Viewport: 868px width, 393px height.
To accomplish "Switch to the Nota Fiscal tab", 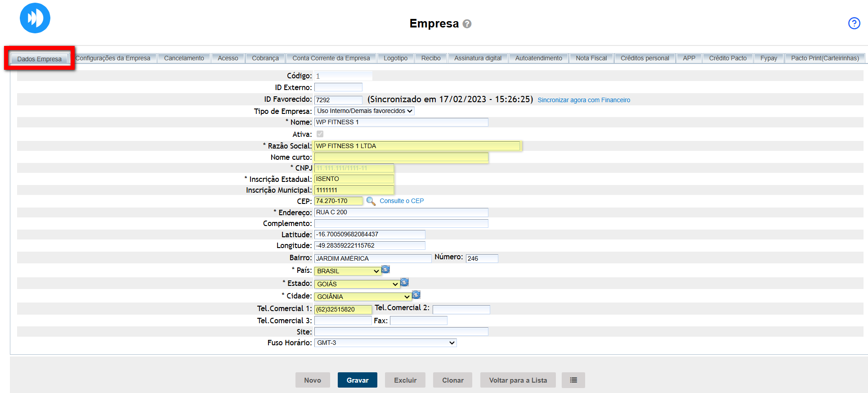I will (591, 58).
